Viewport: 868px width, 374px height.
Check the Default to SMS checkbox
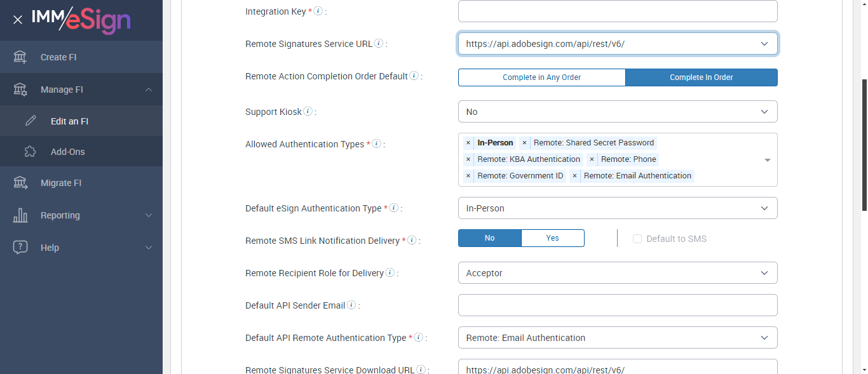pos(637,239)
